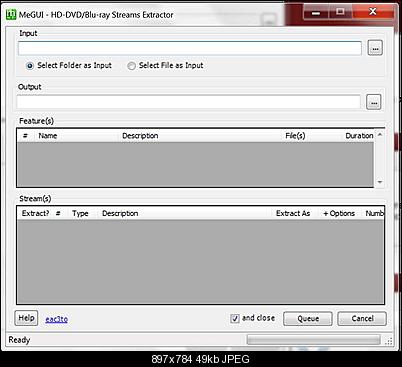Open the eac3to link
The height and width of the screenshot is (367, 402).
click(56, 319)
